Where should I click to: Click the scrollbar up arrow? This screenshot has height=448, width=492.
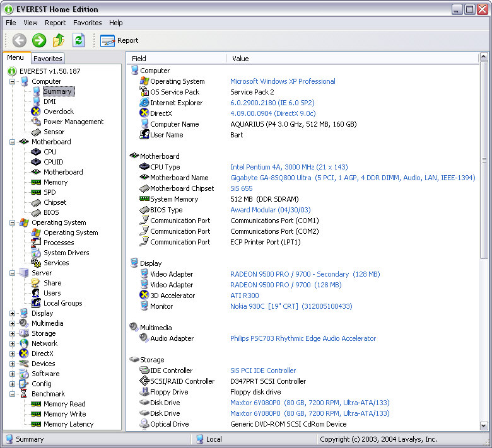(x=484, y=57)
